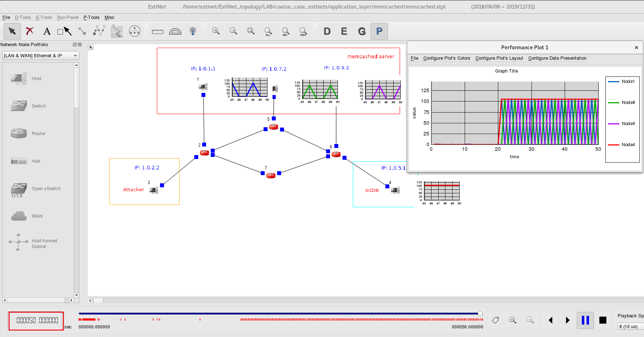Zoom in on the topology canvas
The image size is (644, 337).
coord(216,31)
